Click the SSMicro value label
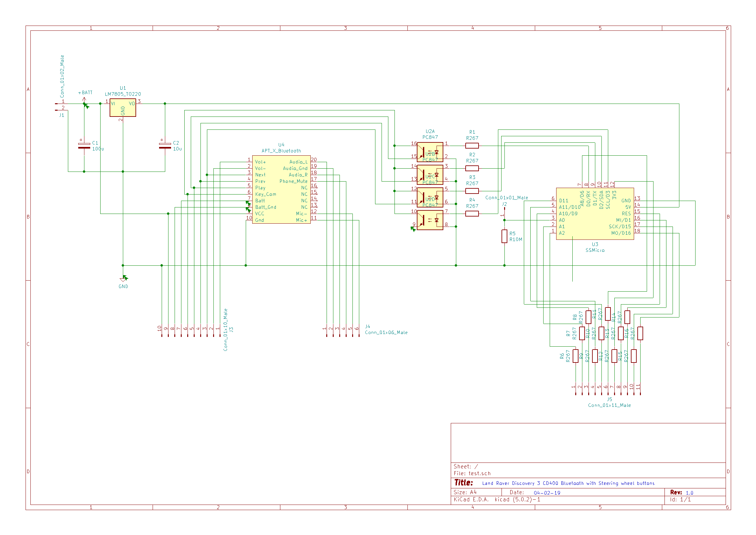Image resolution: width=756 pixels, height=535 pixels. coord(595,251)
